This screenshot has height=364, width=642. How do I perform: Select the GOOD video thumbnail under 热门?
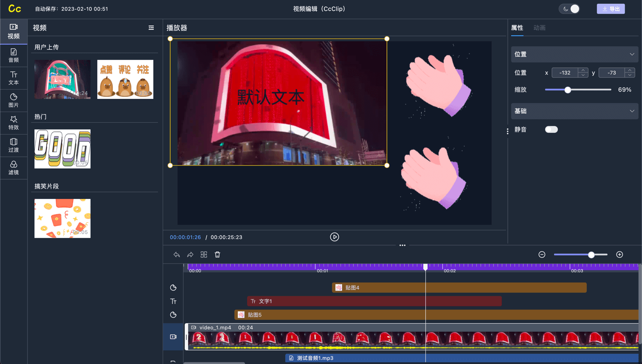click(x=62, y=149)
